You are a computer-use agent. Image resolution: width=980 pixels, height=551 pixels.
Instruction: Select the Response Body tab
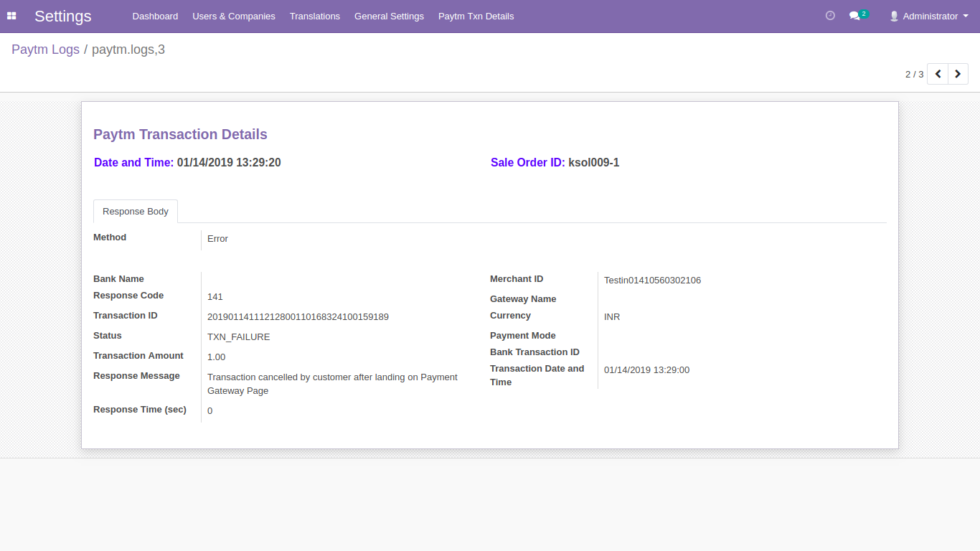(136, 212)
